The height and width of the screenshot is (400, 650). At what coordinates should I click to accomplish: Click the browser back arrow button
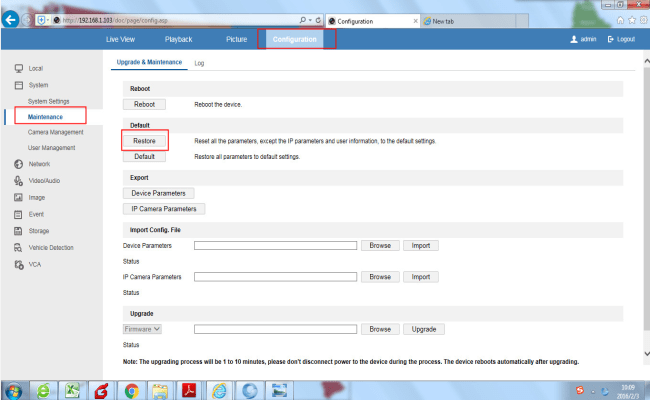[x=13, y=20]
